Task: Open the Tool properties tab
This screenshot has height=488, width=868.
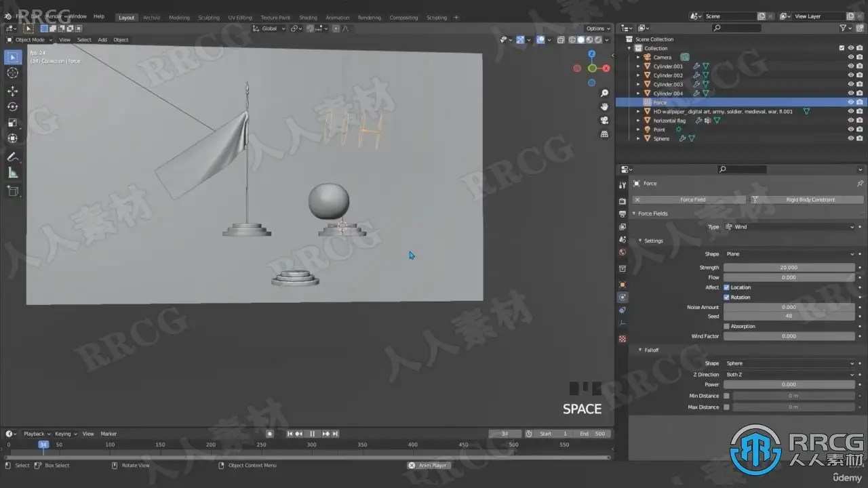Action: [623, 185]
